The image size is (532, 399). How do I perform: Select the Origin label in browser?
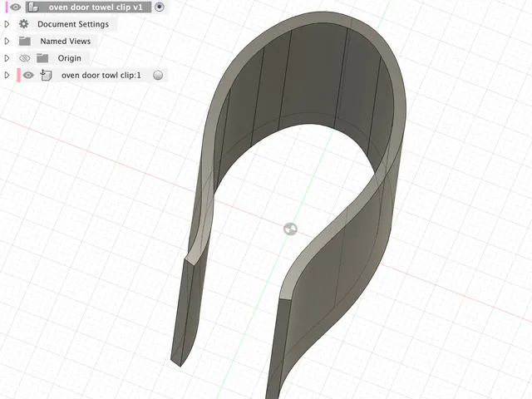[70, 58]
